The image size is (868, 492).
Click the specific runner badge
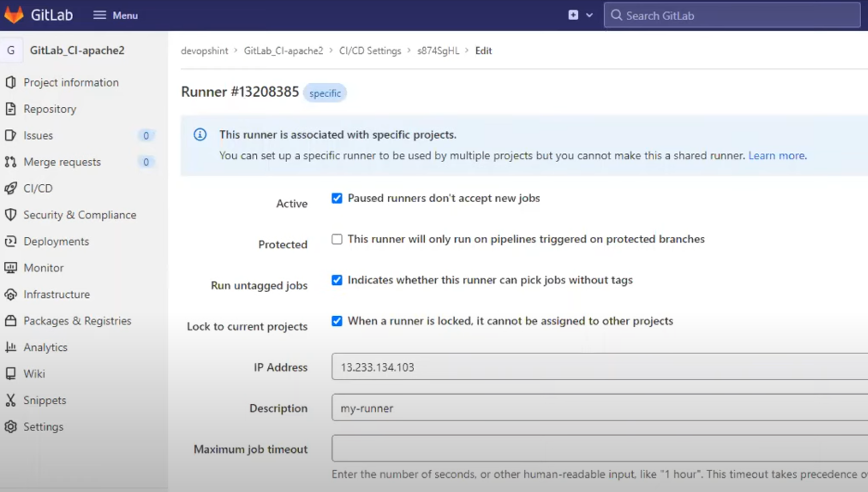tap(325, 93)
